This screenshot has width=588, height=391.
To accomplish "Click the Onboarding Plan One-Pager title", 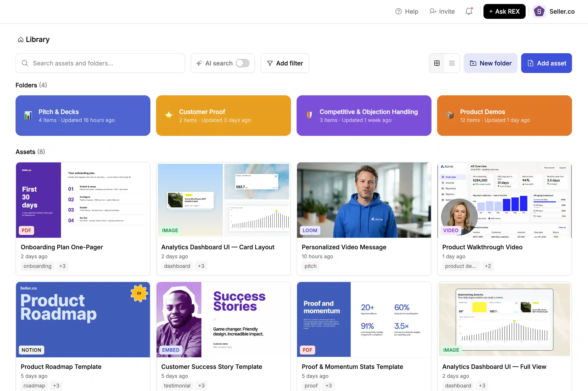I will click(62, 247).
